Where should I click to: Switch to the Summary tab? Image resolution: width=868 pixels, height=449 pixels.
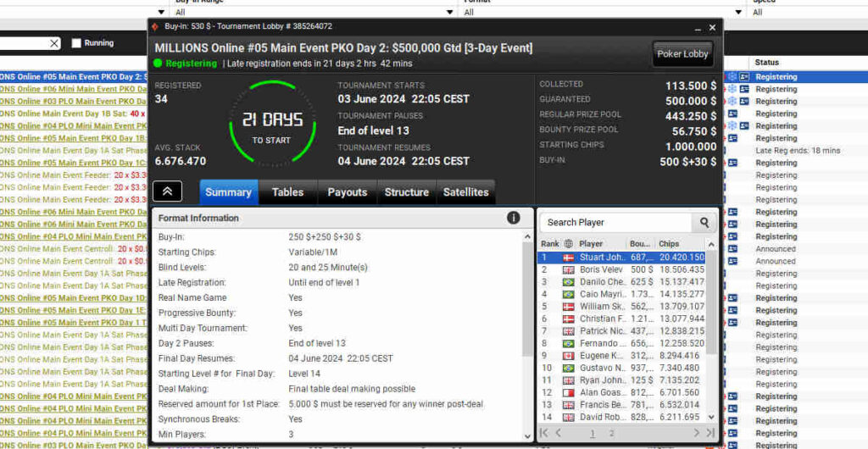[228, 191]
